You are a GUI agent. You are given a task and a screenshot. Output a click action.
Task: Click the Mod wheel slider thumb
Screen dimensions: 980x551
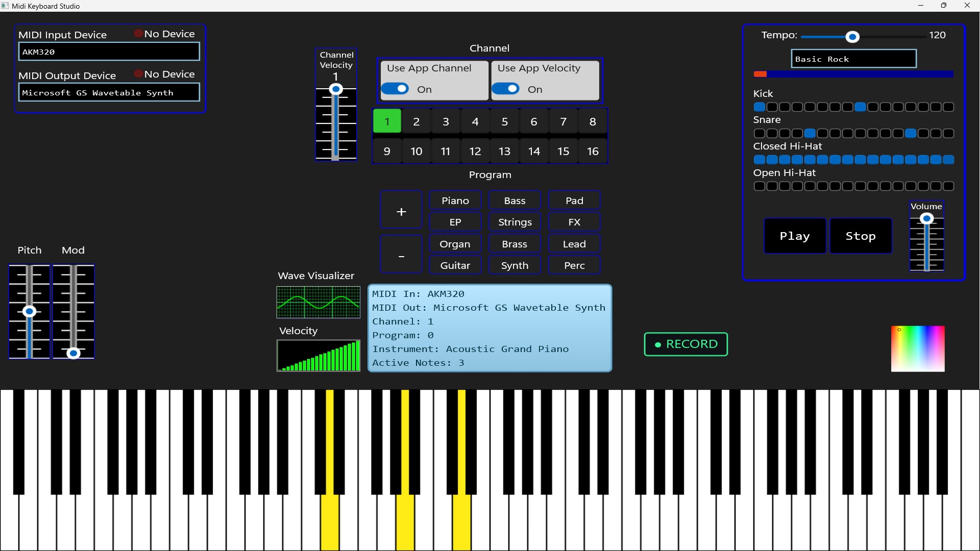pyautogui.click(x=73, y=353)
